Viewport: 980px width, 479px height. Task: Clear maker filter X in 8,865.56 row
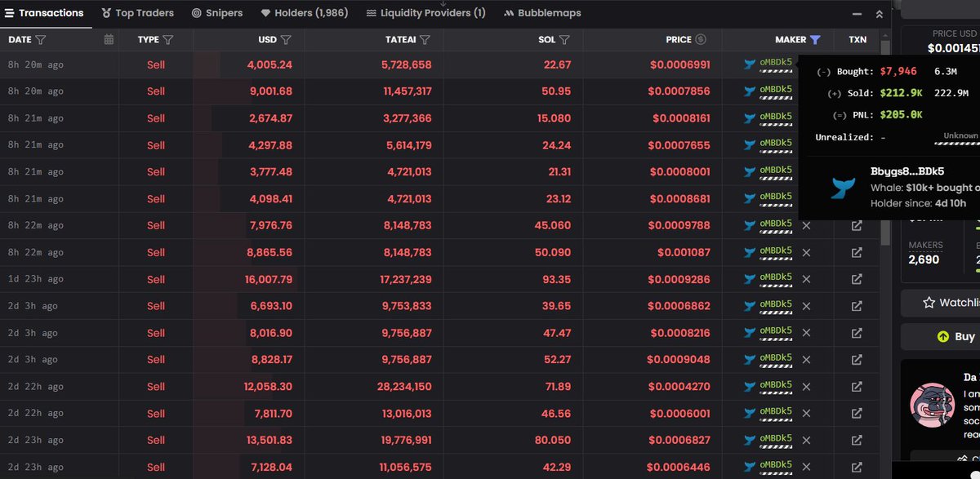[x=806, y=253]
